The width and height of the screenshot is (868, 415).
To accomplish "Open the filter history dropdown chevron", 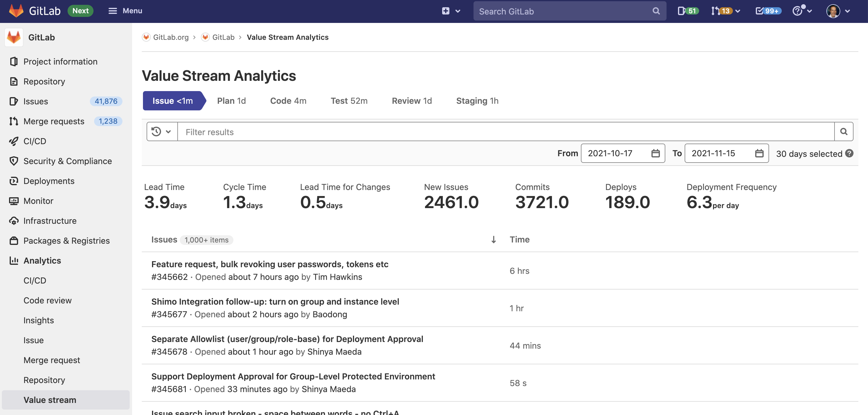I will [x=169, y=131].
